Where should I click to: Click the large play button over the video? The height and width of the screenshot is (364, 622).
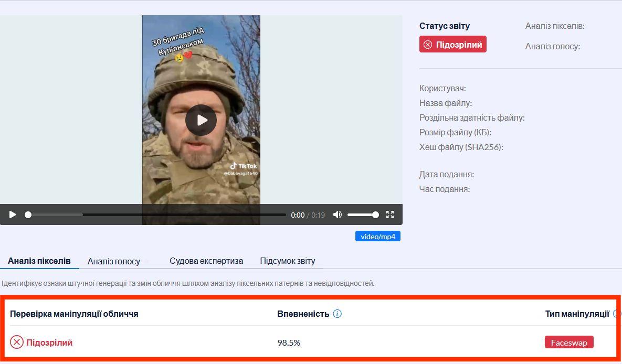201,120
